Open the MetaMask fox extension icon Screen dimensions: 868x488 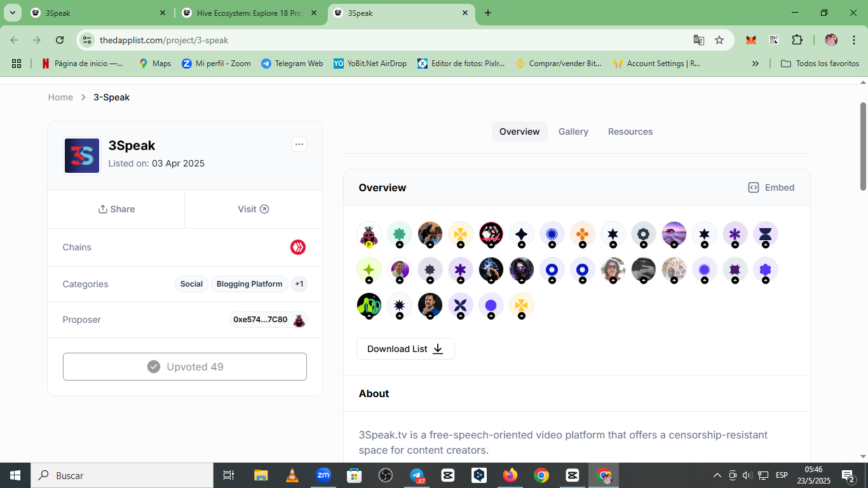coord(751,40)
